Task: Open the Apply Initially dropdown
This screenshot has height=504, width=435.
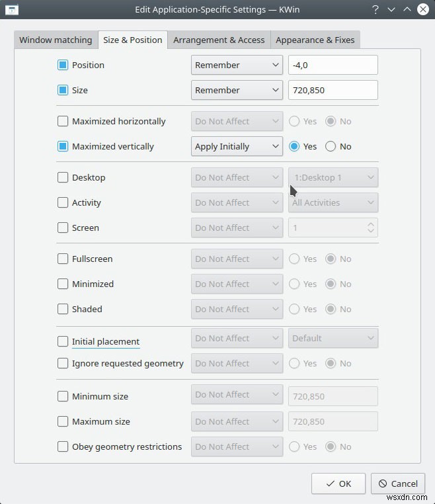Action: coord(237,146)
